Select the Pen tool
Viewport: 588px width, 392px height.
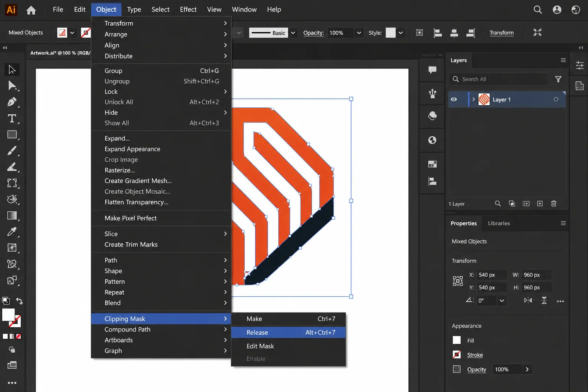click(x=12, y=102)
